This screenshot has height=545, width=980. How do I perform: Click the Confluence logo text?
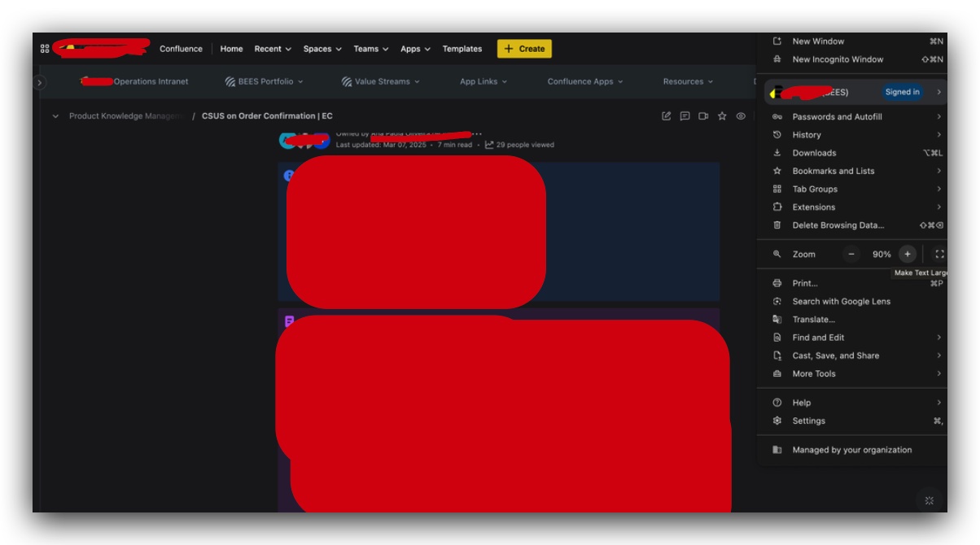(181, 49)
